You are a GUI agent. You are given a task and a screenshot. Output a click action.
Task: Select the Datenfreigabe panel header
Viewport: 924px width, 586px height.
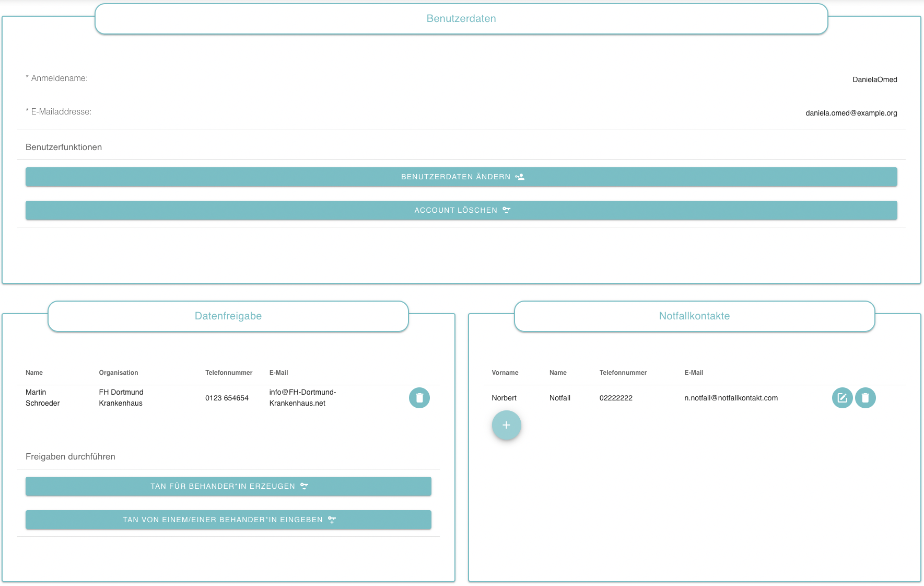(x=228, y=316)
